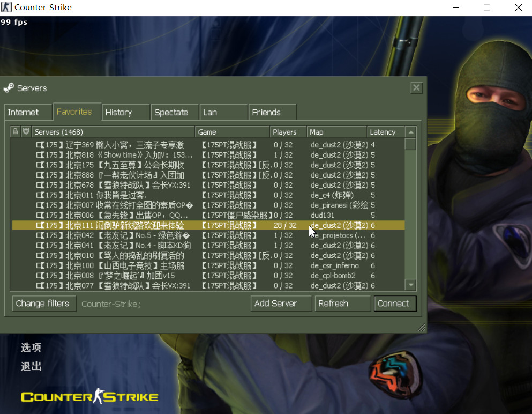
Task: Click 退出 to exit the game
Action: [x=31, y=366]
